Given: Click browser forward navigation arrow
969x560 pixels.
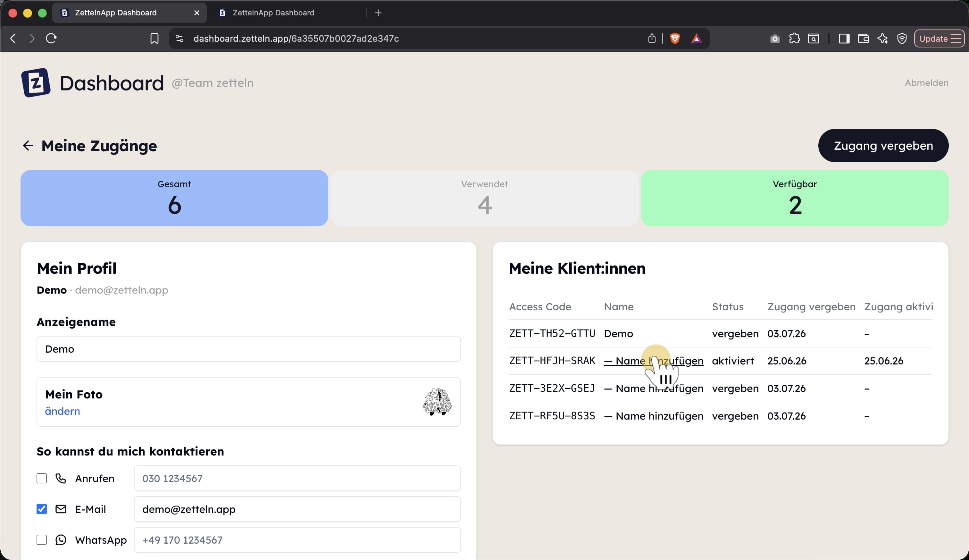Looking at the screenshot, I should 31,38.
